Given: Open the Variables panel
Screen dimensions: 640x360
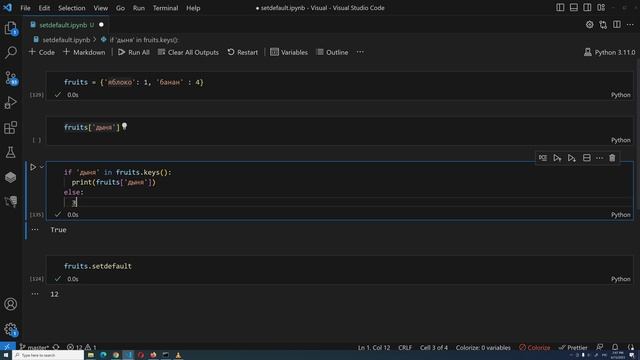Looking at the screenshot, I should pos(289,52).
